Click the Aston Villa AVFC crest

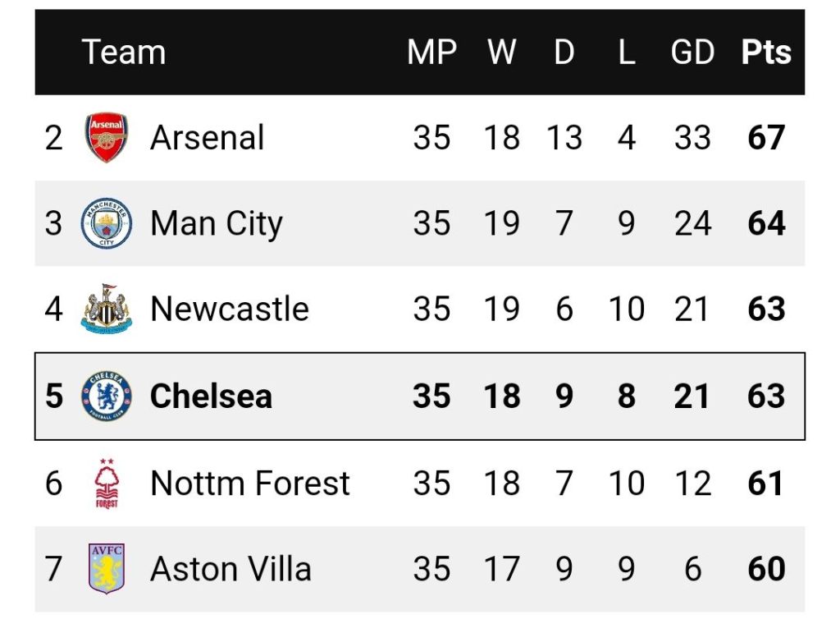[x=107, y=569]
